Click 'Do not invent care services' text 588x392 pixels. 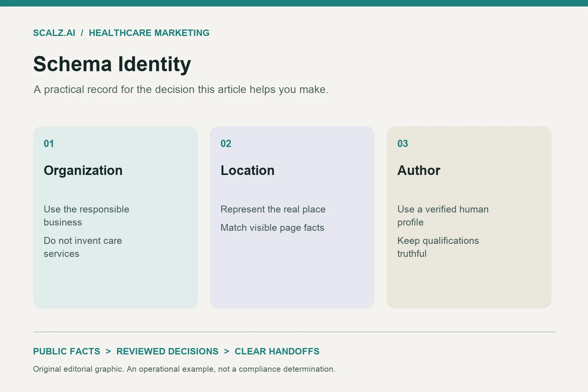(x=83, y=247)
